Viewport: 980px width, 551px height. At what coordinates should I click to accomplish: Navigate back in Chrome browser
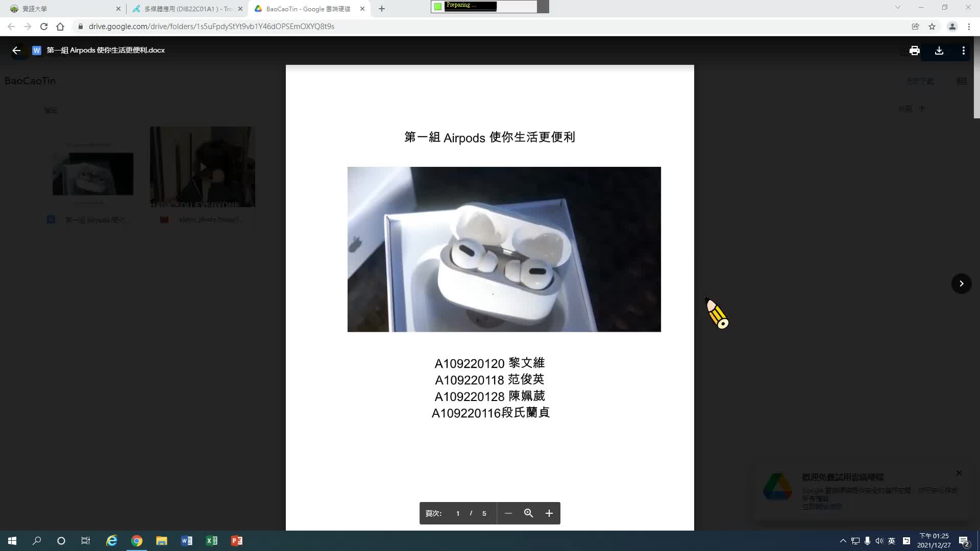(x=11, y=27)
